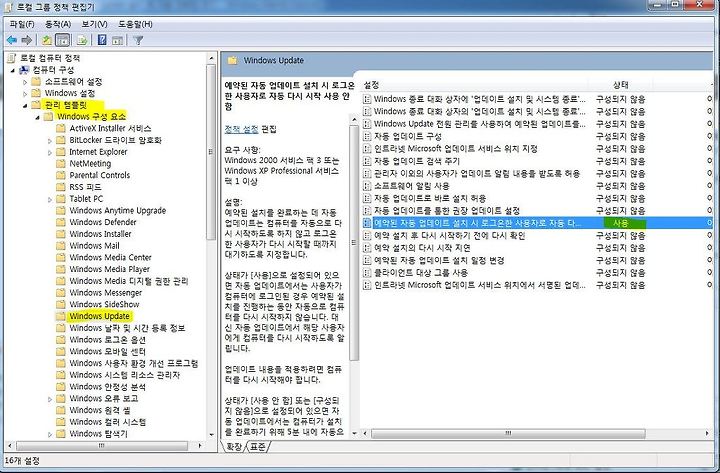
Task: Open the 동작(A) menu
Action: pos(58,24)
